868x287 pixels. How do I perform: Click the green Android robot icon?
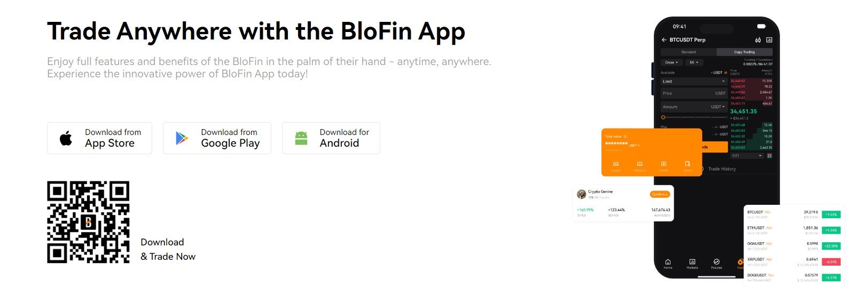click(301, 139)
